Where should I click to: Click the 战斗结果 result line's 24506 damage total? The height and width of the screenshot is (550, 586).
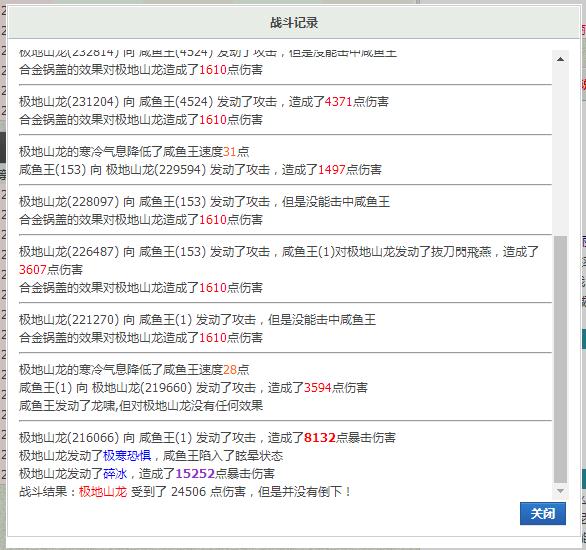click(x=188, y=492)
